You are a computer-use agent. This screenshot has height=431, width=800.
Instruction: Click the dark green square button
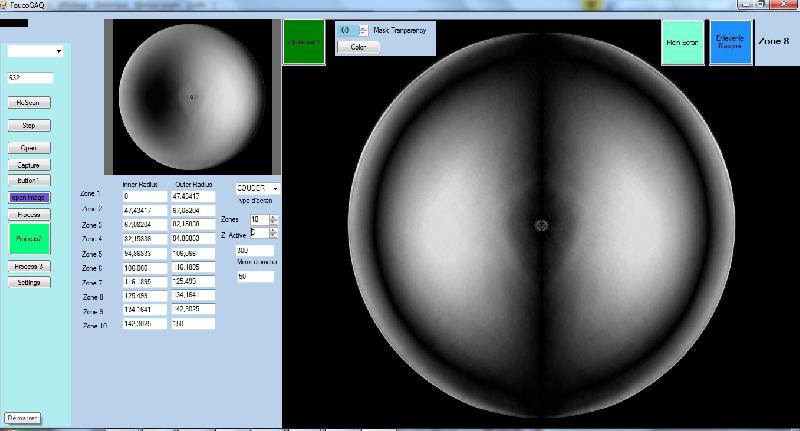click(304, 42)
